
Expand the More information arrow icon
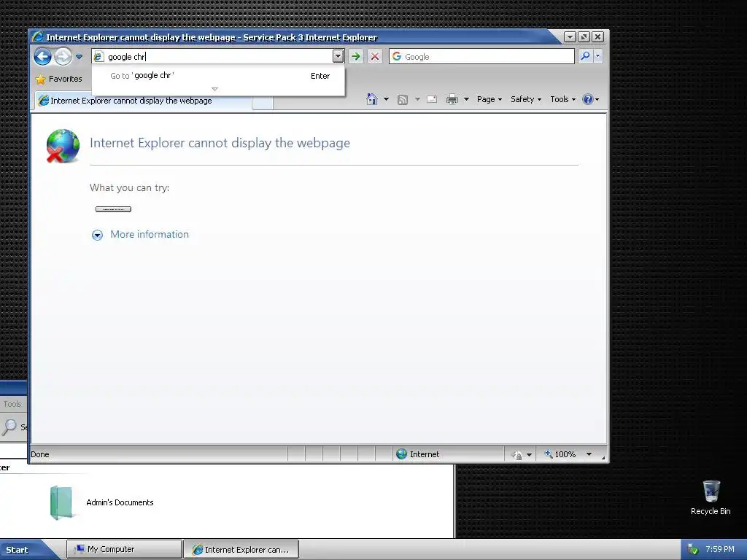(97, 235)
